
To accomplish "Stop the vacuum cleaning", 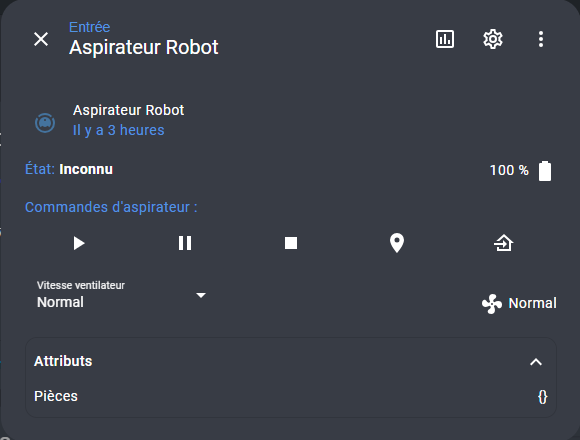I will pyautogui.click(x=291, y=243).
